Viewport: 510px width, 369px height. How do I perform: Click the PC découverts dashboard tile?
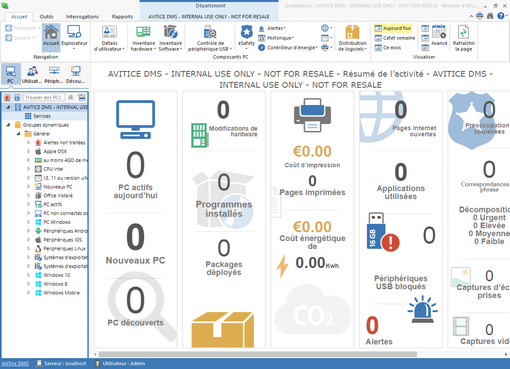(135, 307)
